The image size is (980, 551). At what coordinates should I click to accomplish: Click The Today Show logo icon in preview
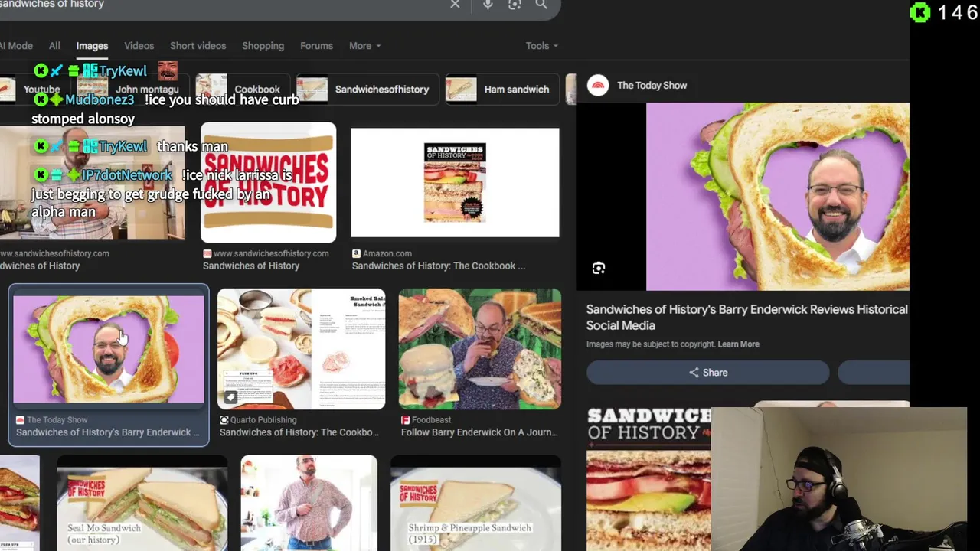598,86
